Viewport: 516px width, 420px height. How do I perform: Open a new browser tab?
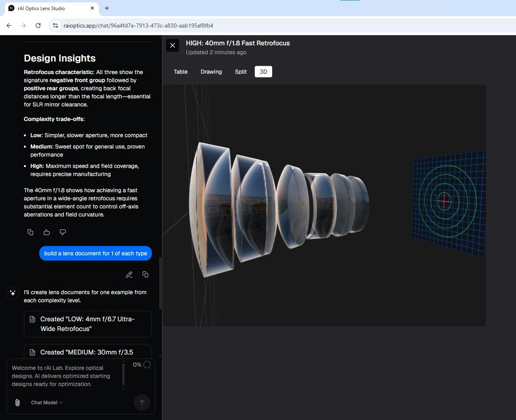[107, 8]
